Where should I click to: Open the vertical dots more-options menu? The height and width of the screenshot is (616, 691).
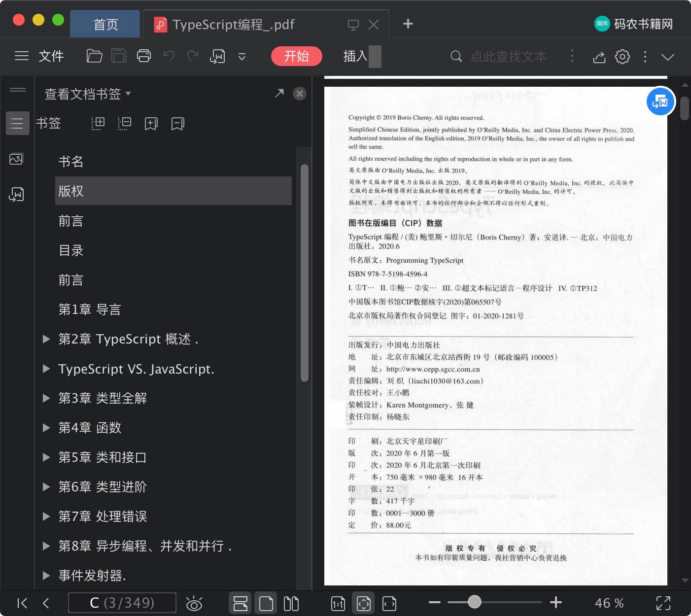[x=645, y=57]
